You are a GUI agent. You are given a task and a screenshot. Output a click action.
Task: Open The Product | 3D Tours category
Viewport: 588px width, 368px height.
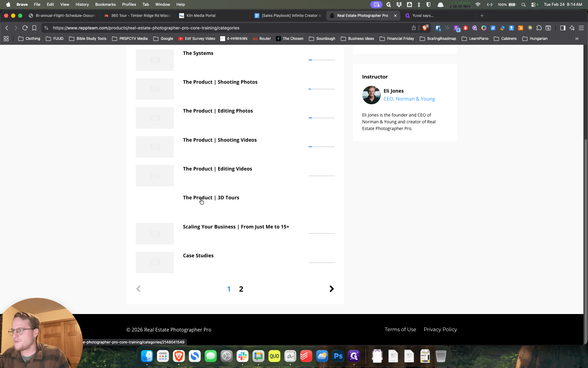[x=211, y=198]
